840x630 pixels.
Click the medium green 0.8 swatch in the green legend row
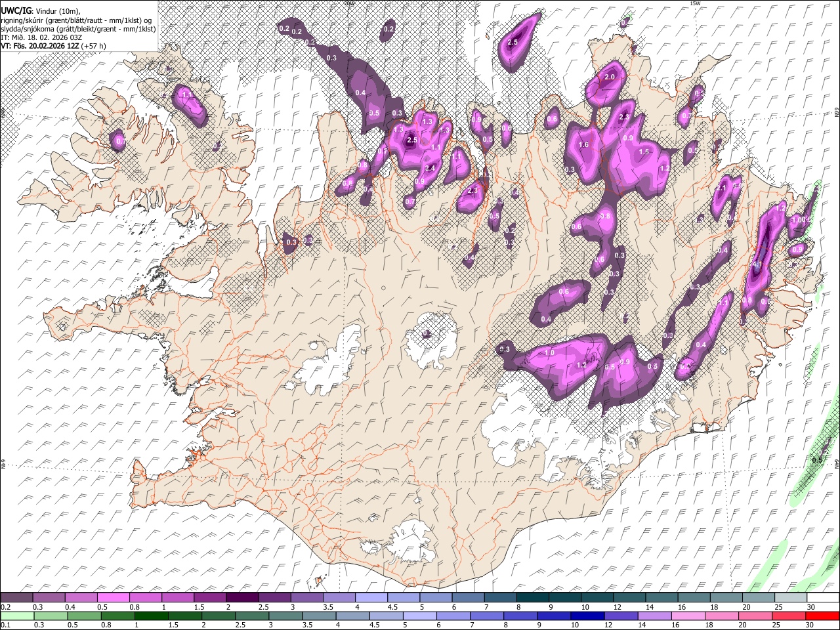pyautogui.click(x=118, y=616)
